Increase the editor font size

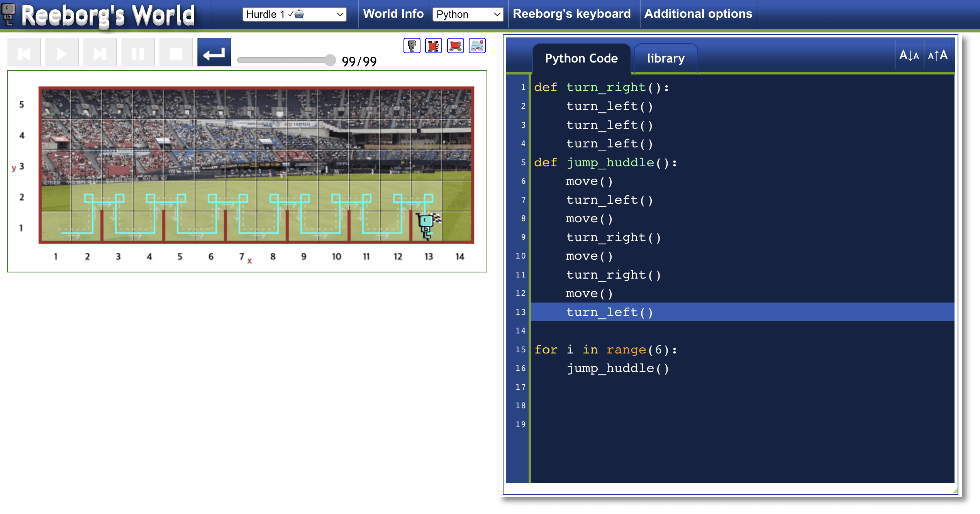click(x=938, y=56)
